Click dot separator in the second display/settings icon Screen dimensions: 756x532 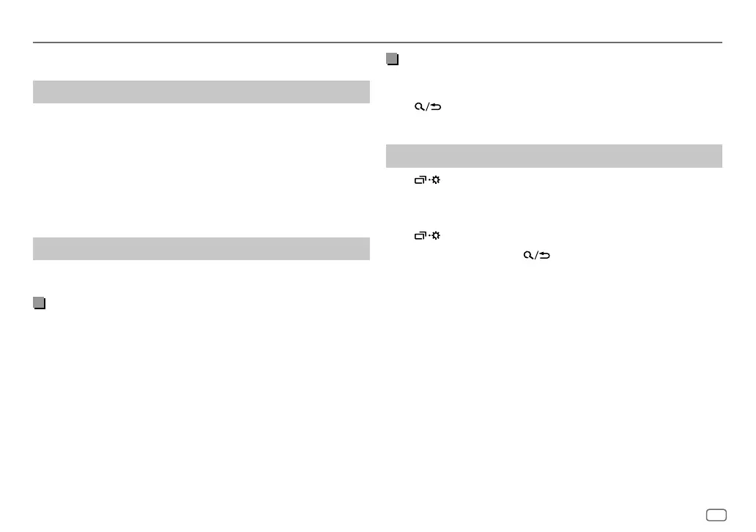pos(429,236)
